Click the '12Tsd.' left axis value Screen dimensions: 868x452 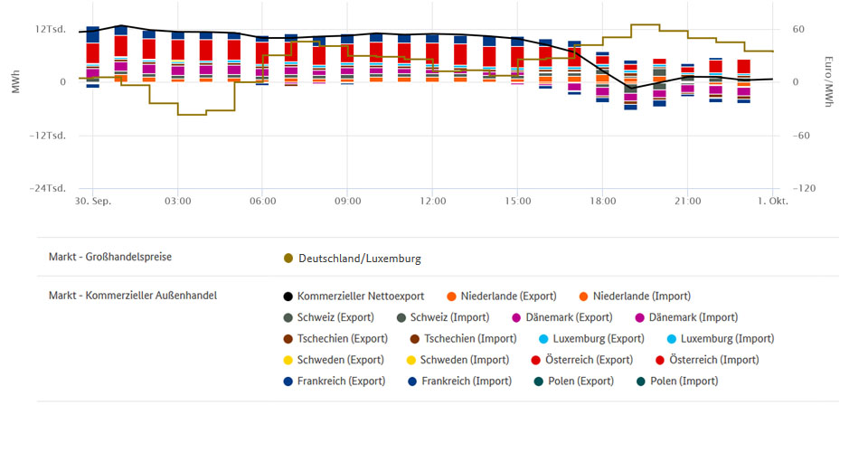pyautogui.click(x=51, y=29)
